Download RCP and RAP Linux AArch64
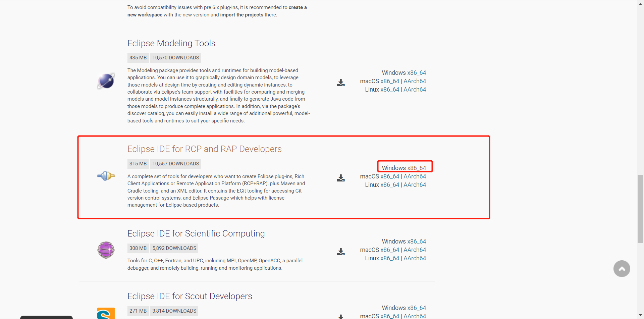The width and height of the screenshot is (644, 319). tap(415, 185)
